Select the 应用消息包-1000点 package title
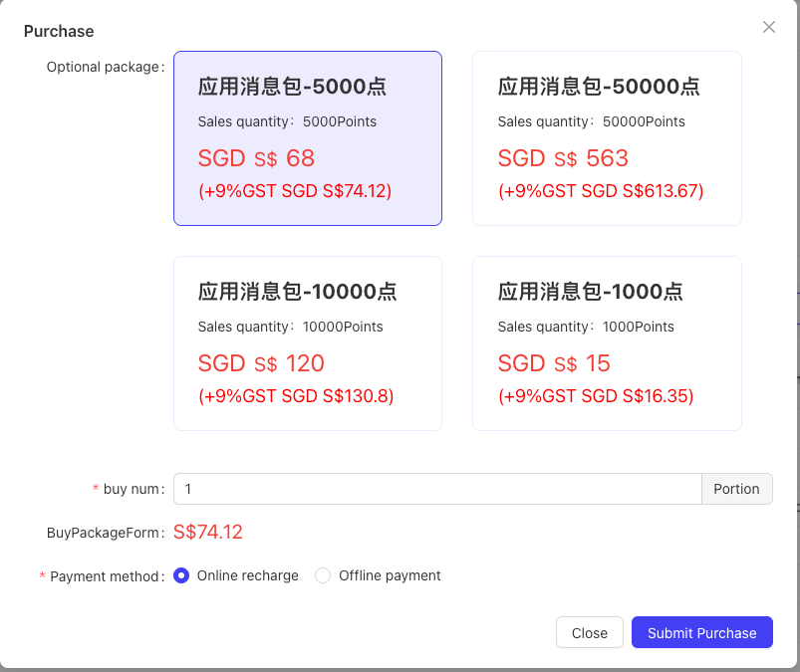 (x=591, y=292)
